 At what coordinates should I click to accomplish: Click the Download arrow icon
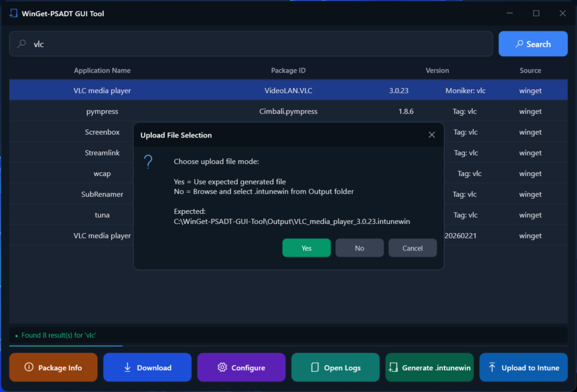coord(127,367)
